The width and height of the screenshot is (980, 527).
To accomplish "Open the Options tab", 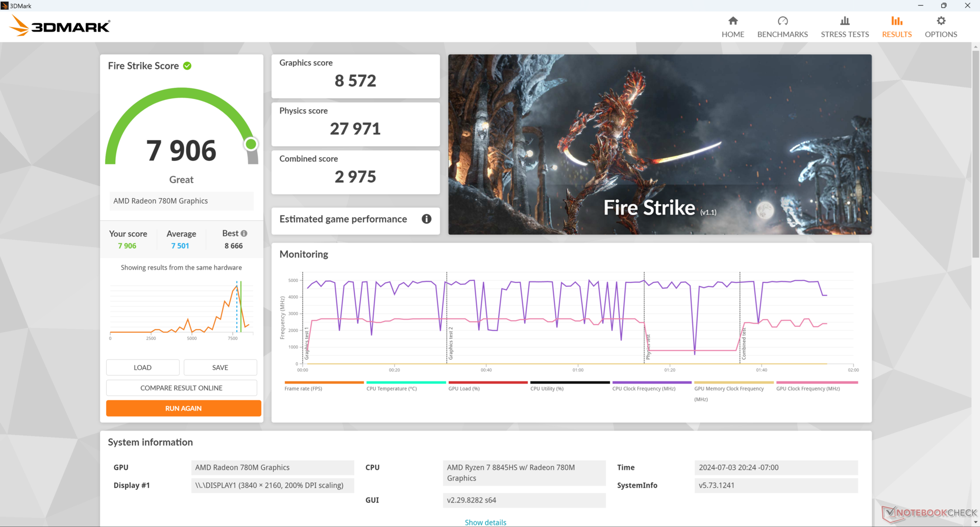I will (941, 27).
